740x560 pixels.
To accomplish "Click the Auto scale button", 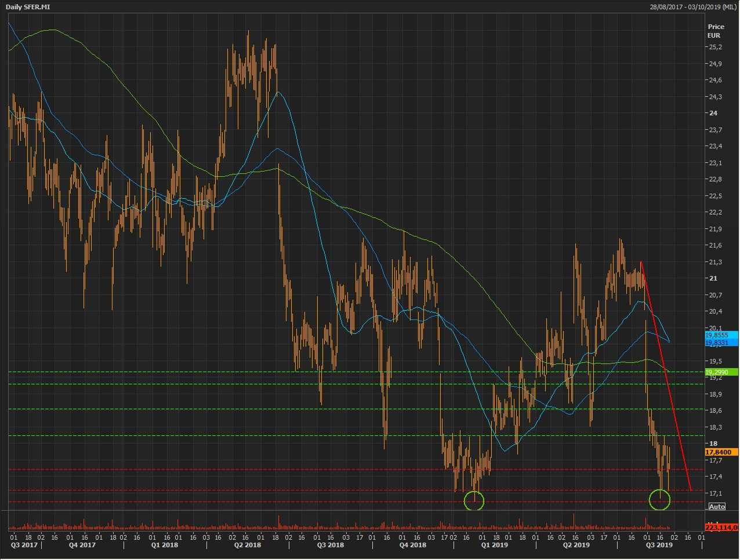I will [717, 507].
